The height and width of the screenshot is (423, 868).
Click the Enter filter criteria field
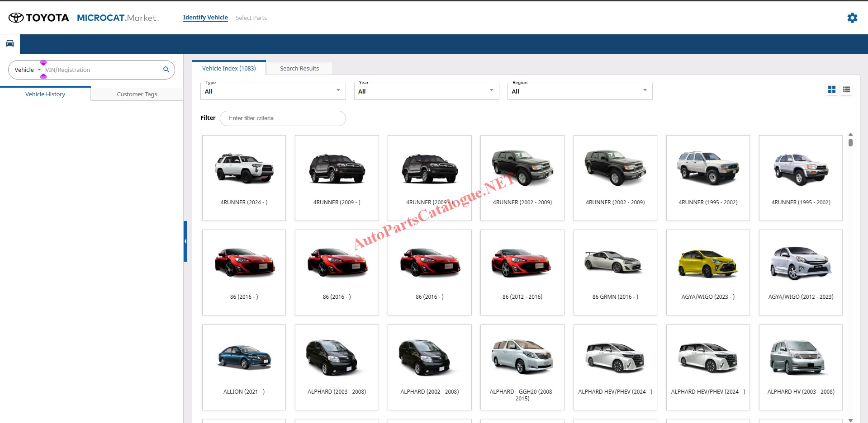[283, 118]
